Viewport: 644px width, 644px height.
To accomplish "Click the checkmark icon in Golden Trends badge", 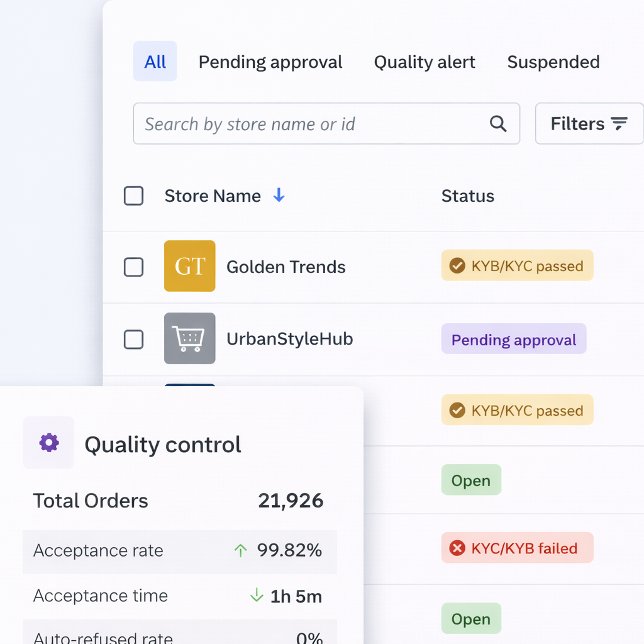I will click(457, 266).
